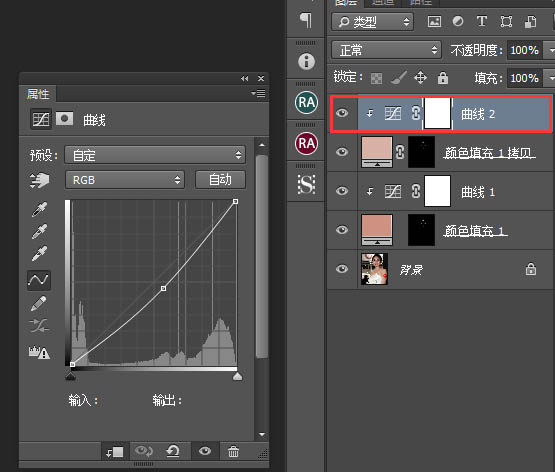Click the 自动 auto button
This screenshot has height=472, width=555.
(x=220, y=180)
